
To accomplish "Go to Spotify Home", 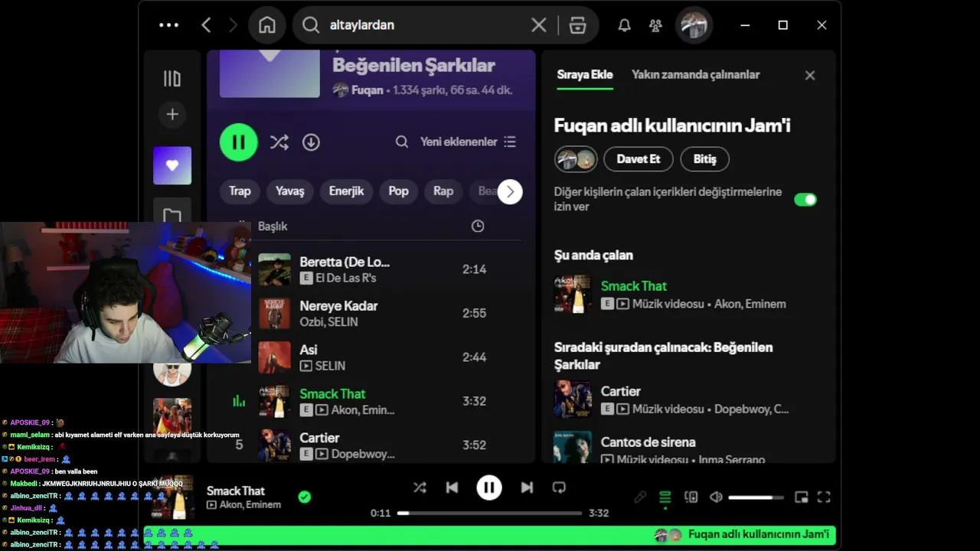I will point(267,25).
